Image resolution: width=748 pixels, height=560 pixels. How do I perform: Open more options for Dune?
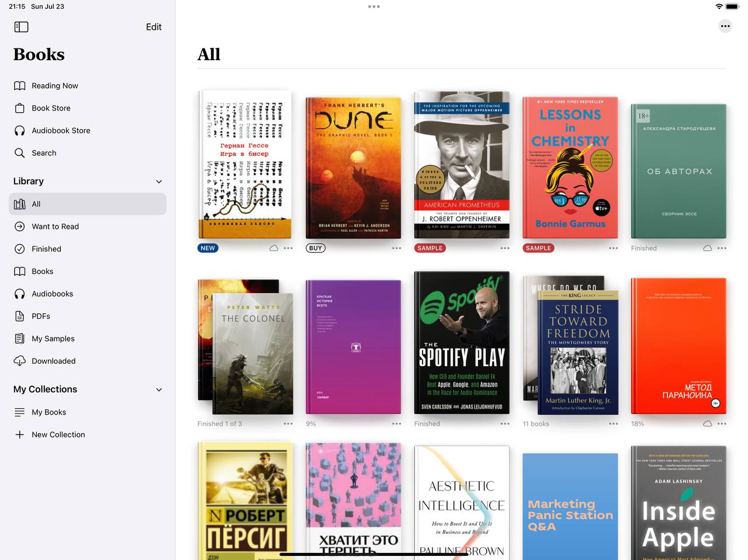(397, 248)
